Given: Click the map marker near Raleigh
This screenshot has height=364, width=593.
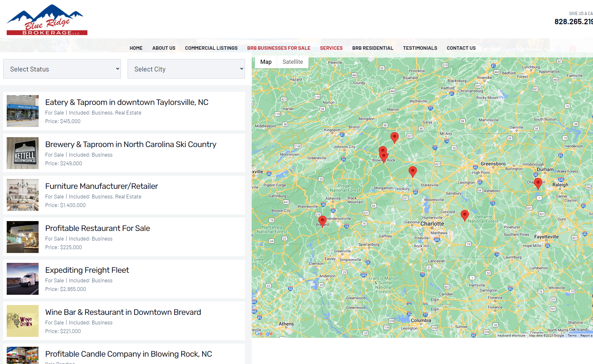Looking at the screenshot, I should tap(538, 184).
